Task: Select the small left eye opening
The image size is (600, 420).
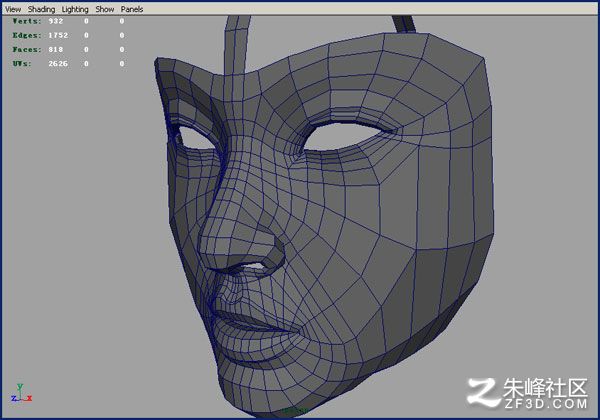Action: [196, 138]
